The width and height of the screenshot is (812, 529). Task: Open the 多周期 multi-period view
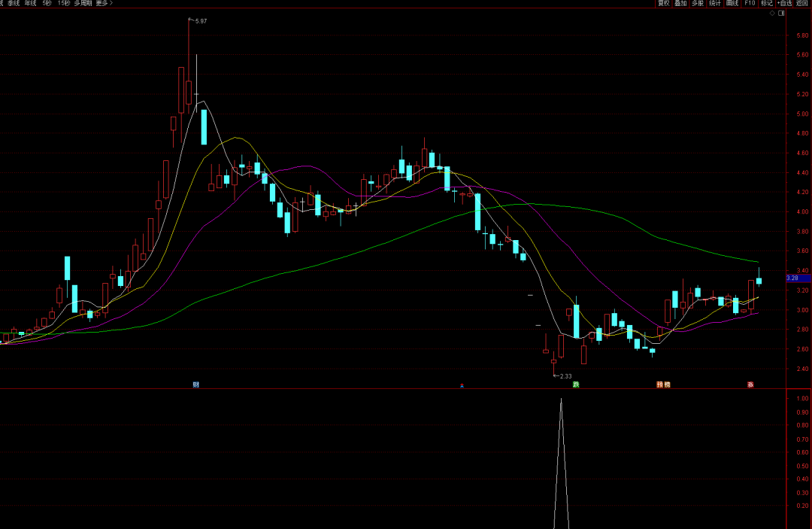[x=83, y=3]
